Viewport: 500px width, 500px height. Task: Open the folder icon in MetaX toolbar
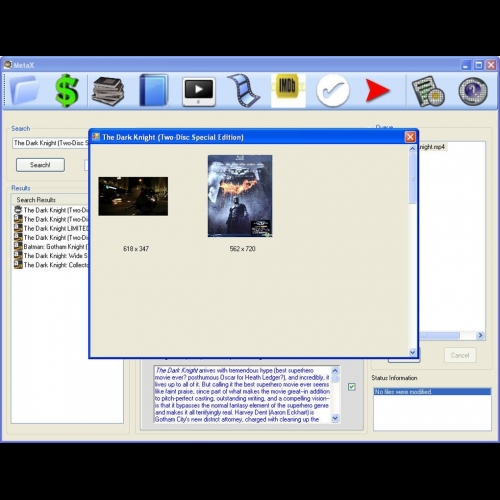25,90
